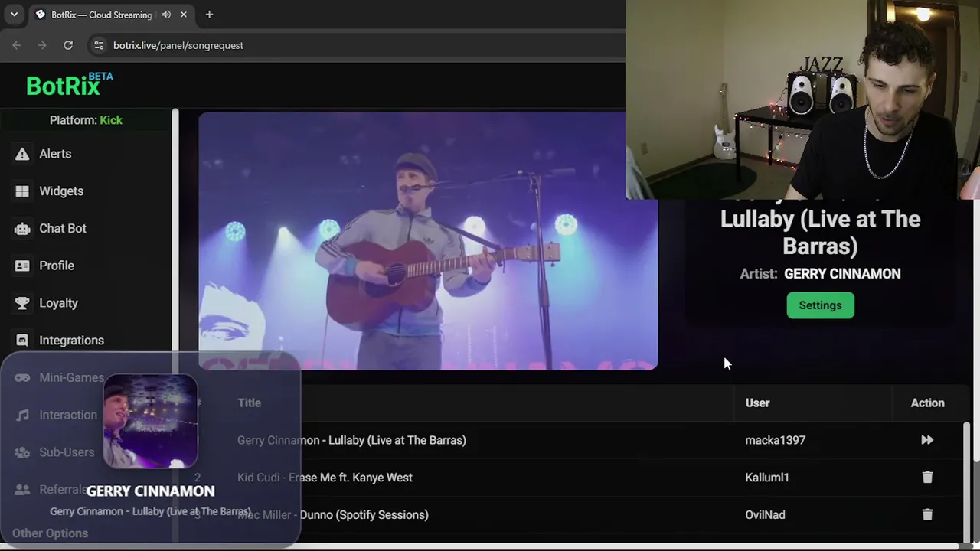Select the Gerry Cinnamon Lullaby queue row title

pos(351,440)
